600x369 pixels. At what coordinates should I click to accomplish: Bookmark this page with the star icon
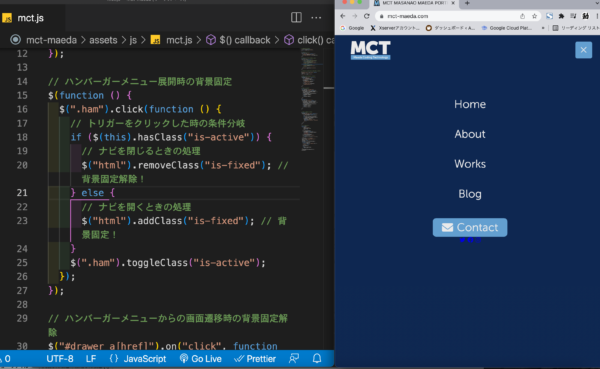[x=534, y=16]
